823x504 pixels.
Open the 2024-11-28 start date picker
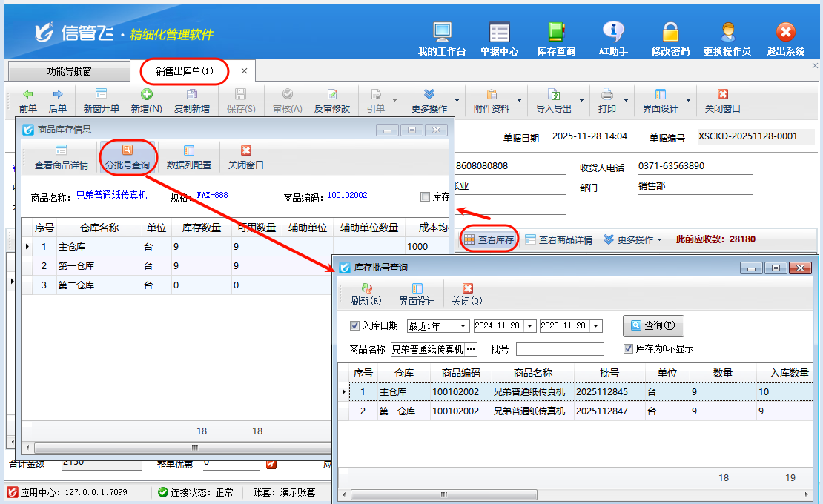pos(529,326)
